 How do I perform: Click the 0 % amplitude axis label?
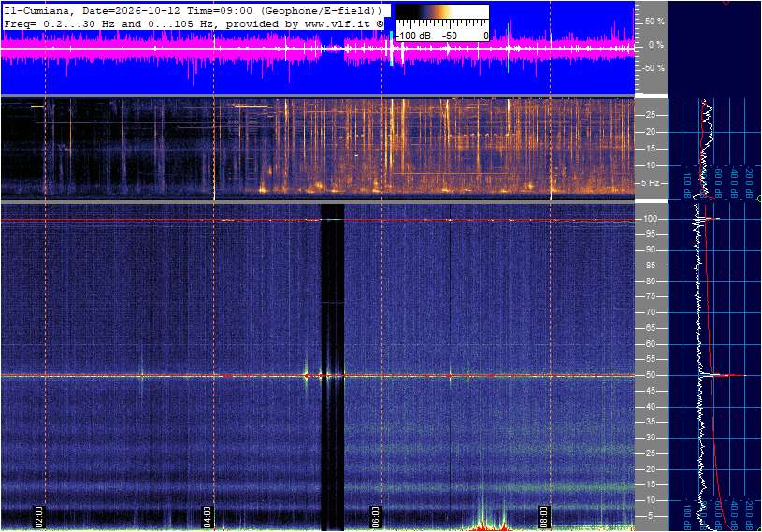pyautogui.click(x=656, y=45)
